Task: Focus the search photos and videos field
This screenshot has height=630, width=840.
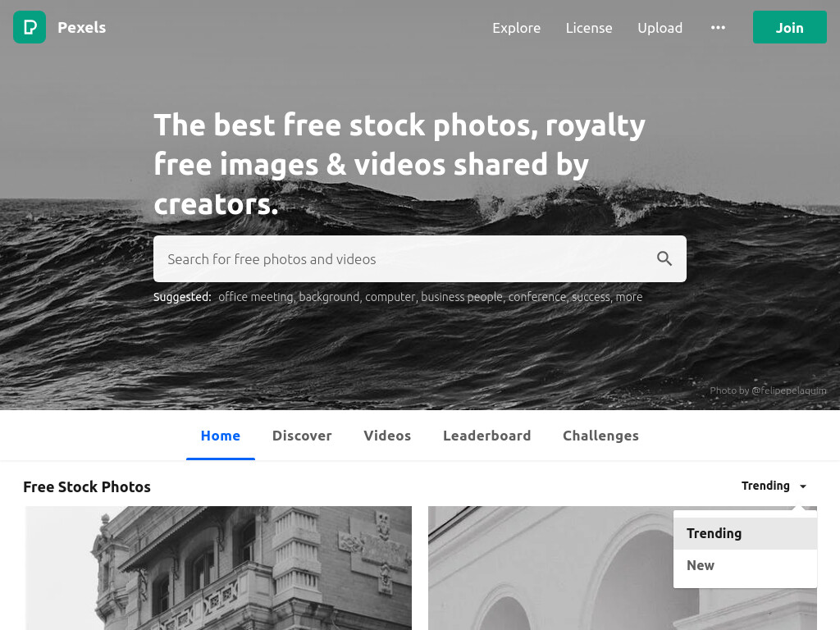Action: [407, 258]
